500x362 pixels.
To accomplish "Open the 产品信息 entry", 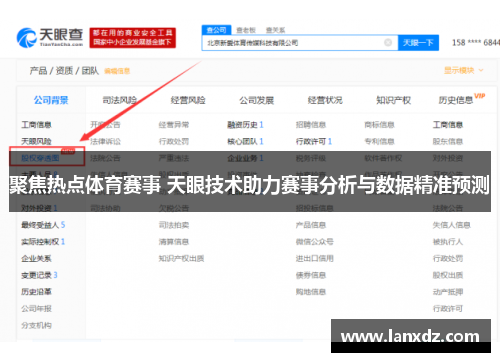I will (x=311, y=225).
